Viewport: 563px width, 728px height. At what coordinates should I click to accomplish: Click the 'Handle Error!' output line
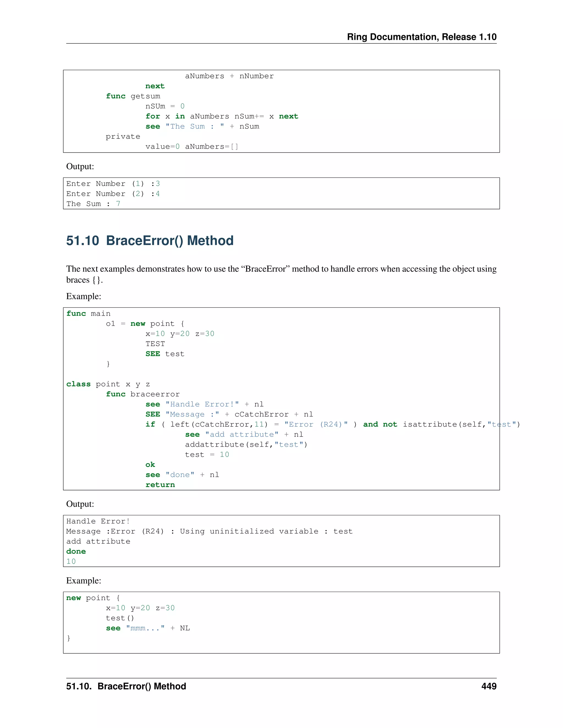[x=98, y=521]
